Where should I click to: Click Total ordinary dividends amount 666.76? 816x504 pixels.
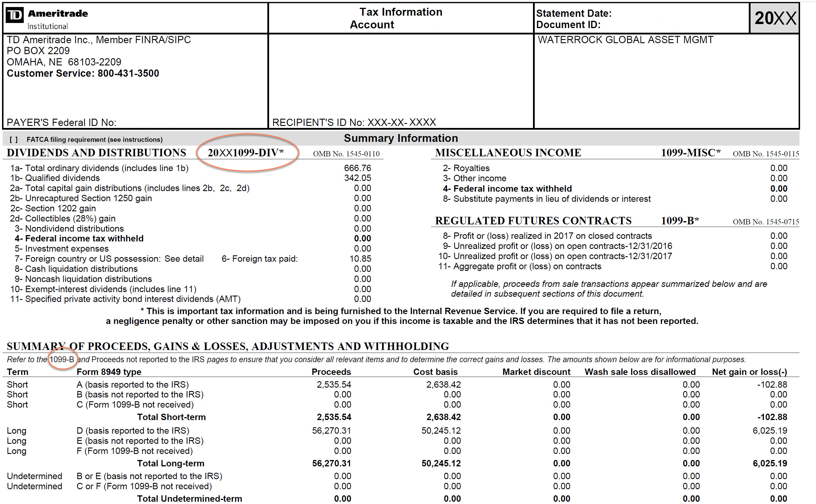pyautogui.click(x=357, y=168)
